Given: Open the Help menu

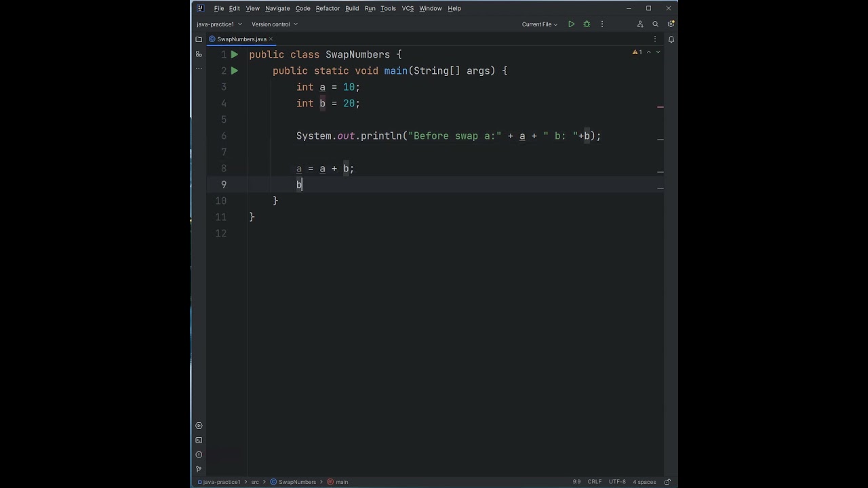Looking at the screenshot, I should click(454, 8).
